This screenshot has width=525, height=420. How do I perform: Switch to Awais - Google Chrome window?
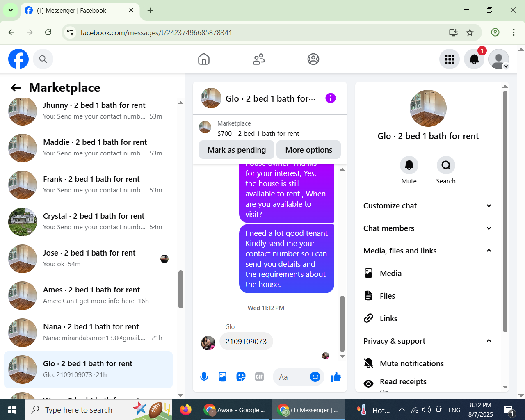pyautogui.click(x=235, y=410)
